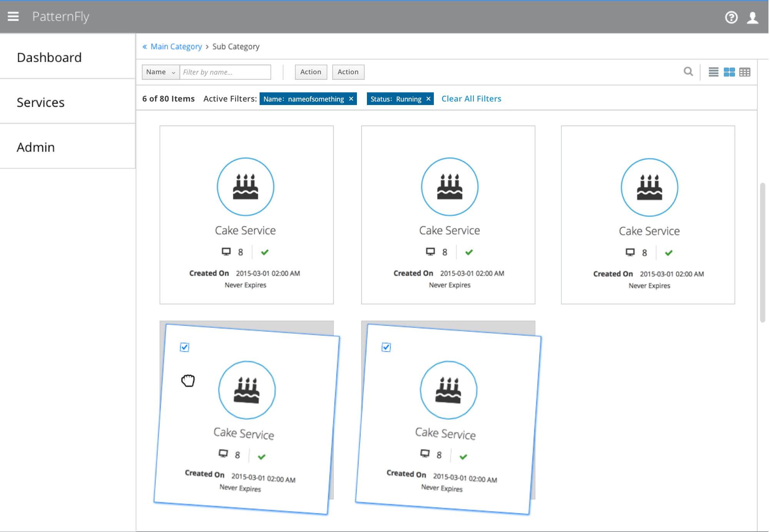
Task: Click the back chevron in breadcrumb
Action: click(145, 47)
